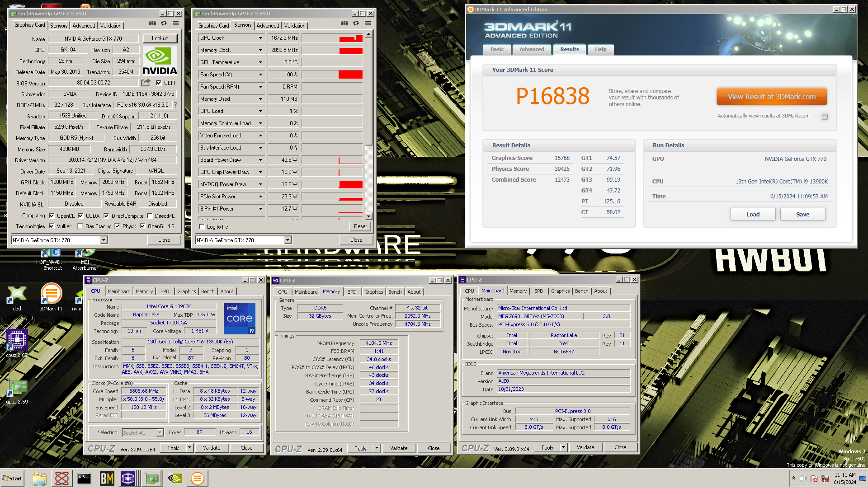
Task: Toggle the Ray Tracing checkbox
Action: 80,226
